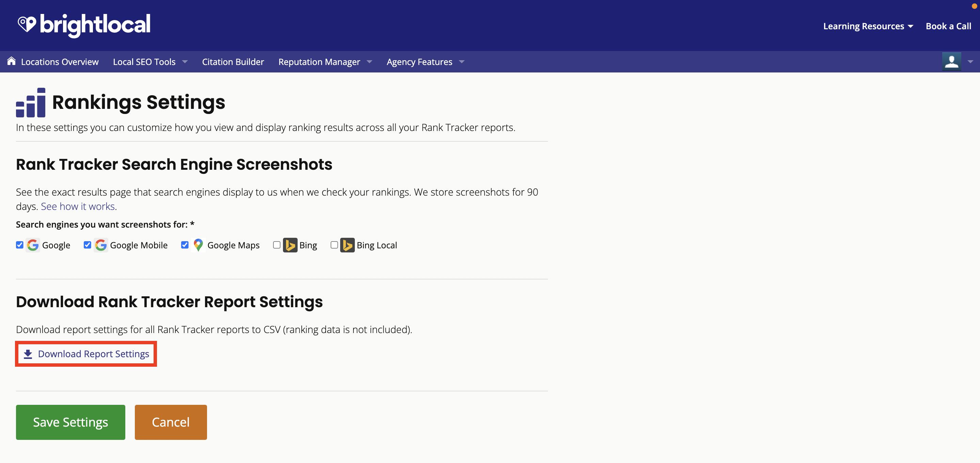This screenshot has height=463, width=980.
Task: Click the Rankings Settings bar chart icon
Action: (x=31, y=103)
